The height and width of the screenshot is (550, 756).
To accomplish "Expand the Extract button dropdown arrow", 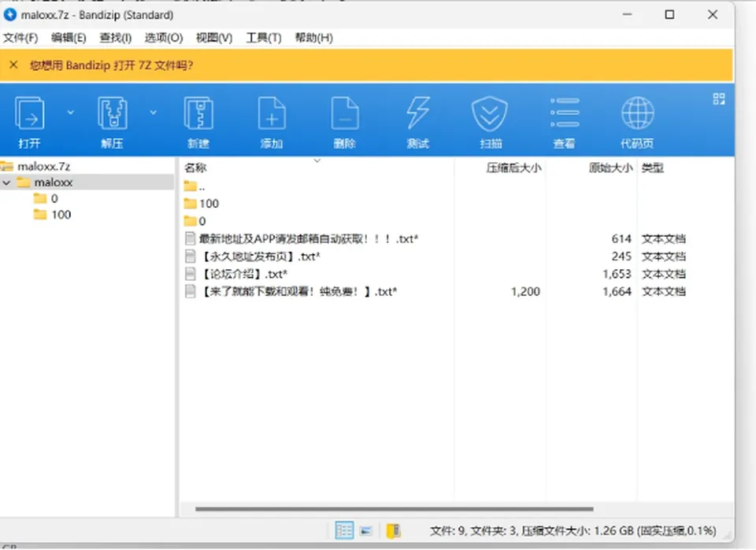I will [153, 113].
